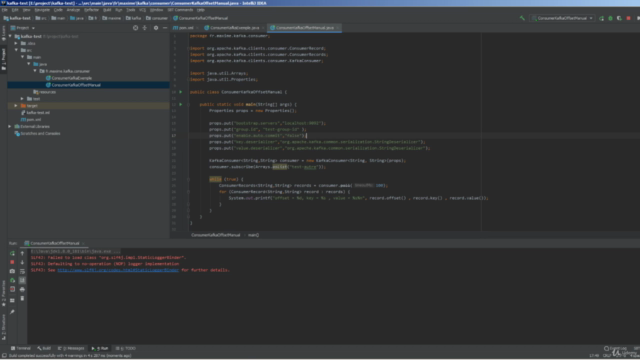
Task: Close the ConsumerKafkaOffsetManual run tab
Action: tap(83, 243)
